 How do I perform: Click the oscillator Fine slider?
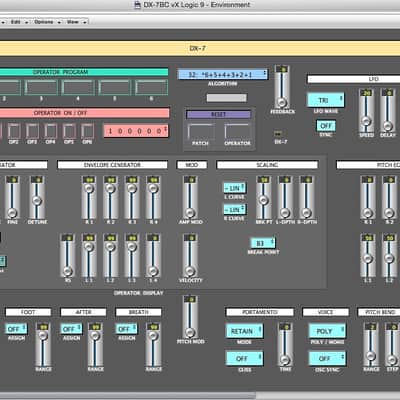pos(13,197)
